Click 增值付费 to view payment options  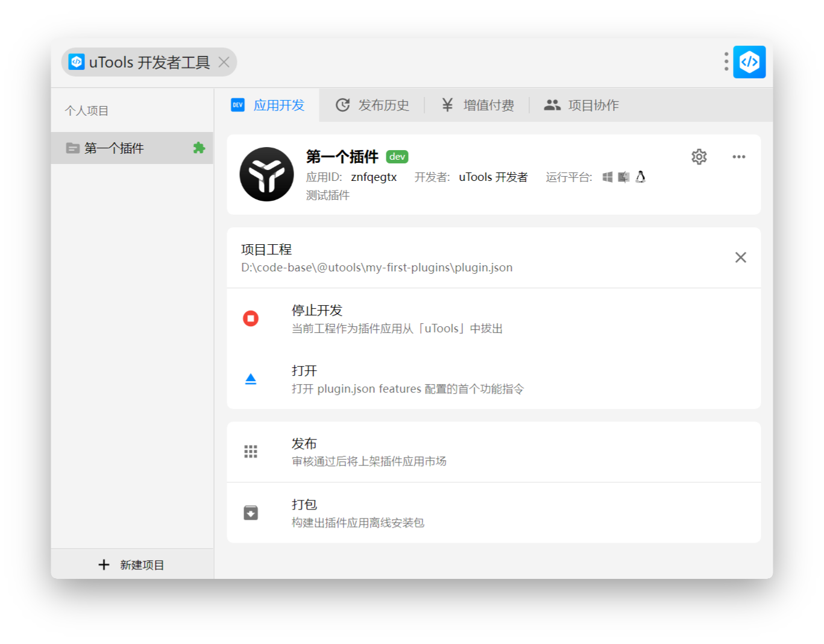pos(478,105)
